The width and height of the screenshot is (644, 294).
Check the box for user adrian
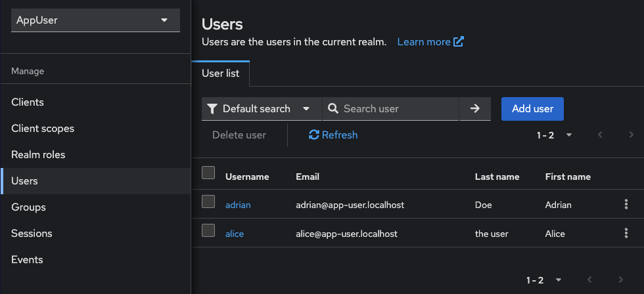coord(208,201)
